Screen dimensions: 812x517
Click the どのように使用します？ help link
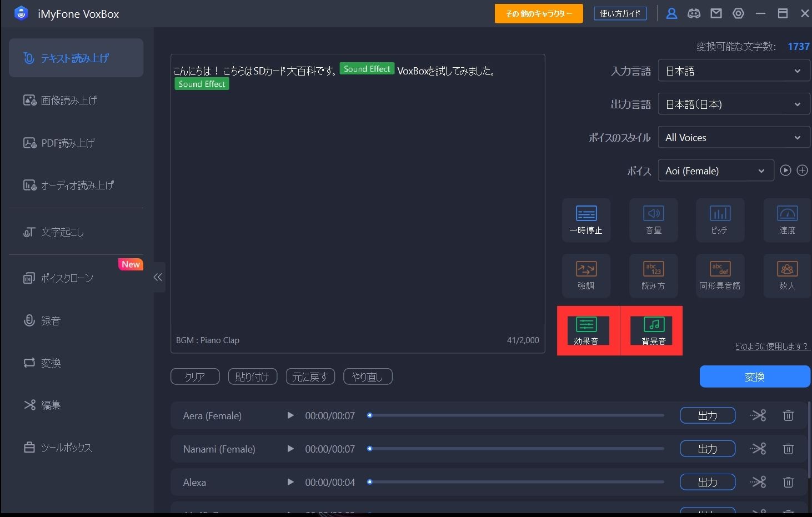click(771, 347)
